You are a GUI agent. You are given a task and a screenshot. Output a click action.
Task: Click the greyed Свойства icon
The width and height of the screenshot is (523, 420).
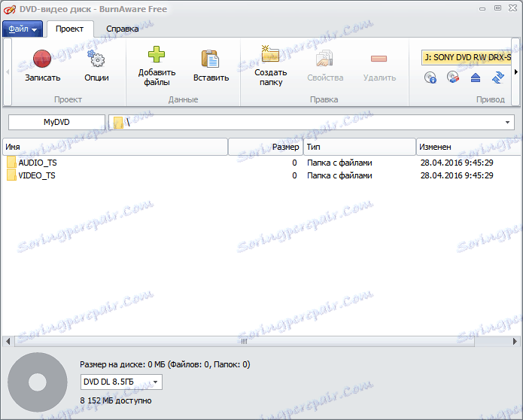click(x=324, y=59)
